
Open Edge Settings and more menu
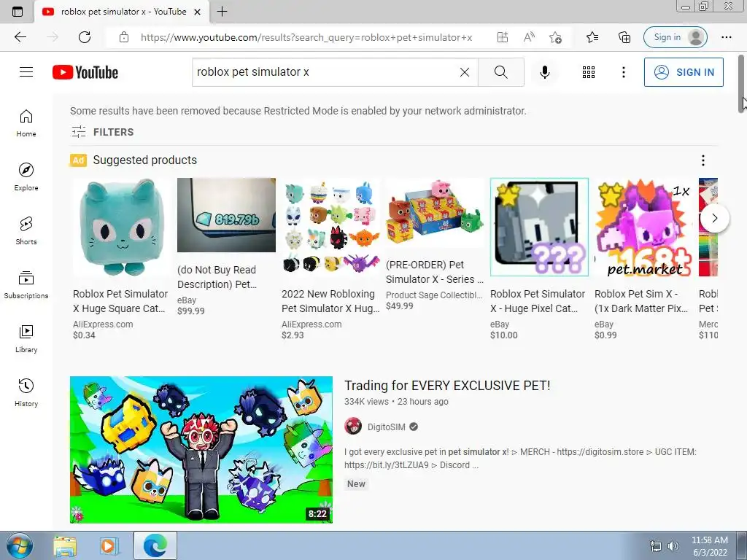pos(726,37)
